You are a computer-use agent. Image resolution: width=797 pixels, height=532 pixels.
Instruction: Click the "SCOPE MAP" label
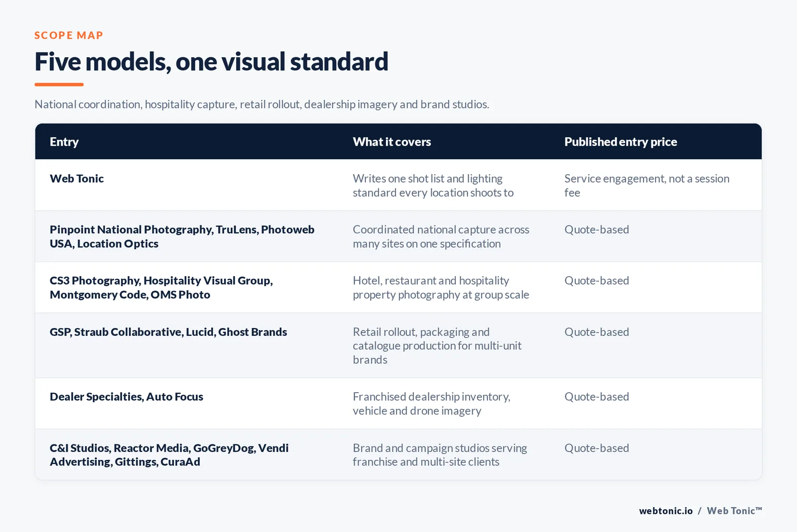tap(69, 35)
